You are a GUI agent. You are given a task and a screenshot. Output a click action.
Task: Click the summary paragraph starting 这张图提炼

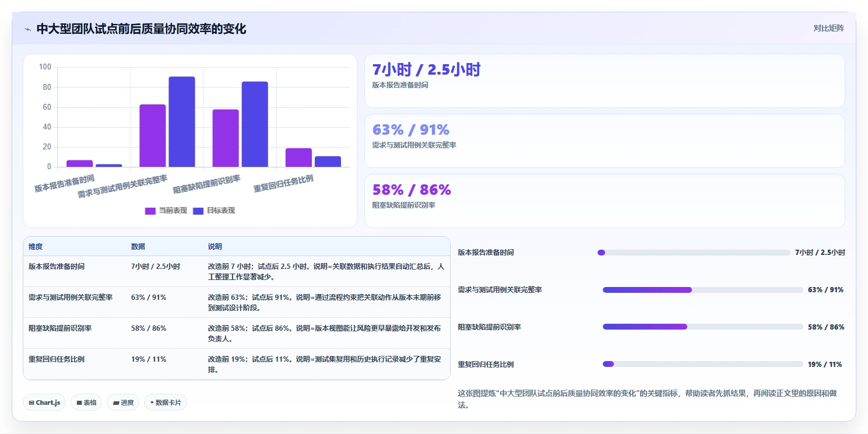coord(647,399)
